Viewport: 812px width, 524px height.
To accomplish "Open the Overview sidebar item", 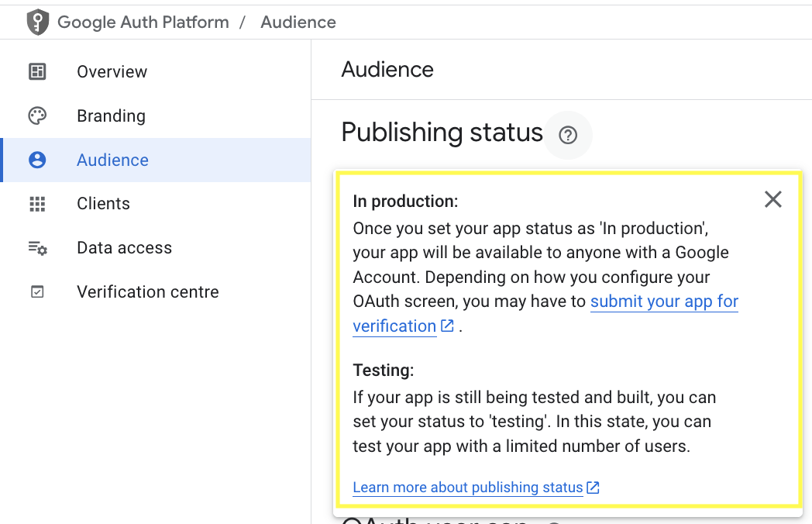I will (156, 71).
